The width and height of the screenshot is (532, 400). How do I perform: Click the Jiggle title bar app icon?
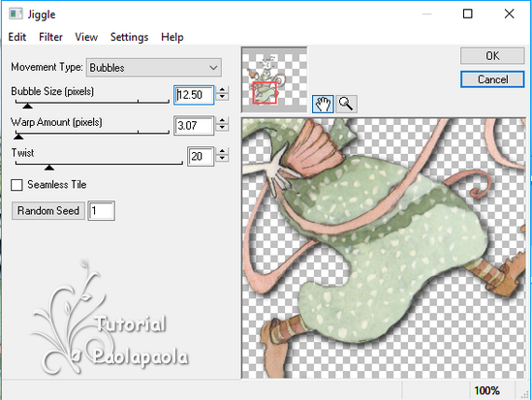click(16, 14)
